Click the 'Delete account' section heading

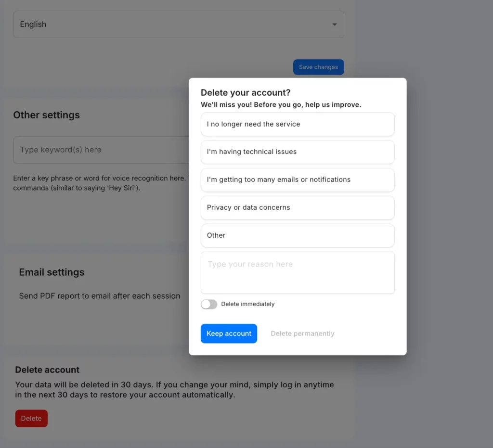click(47, 370)
